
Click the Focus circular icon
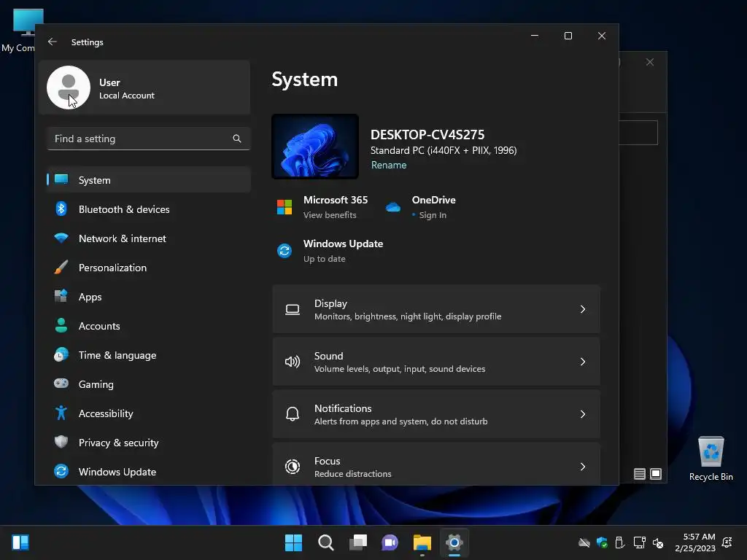293,467
